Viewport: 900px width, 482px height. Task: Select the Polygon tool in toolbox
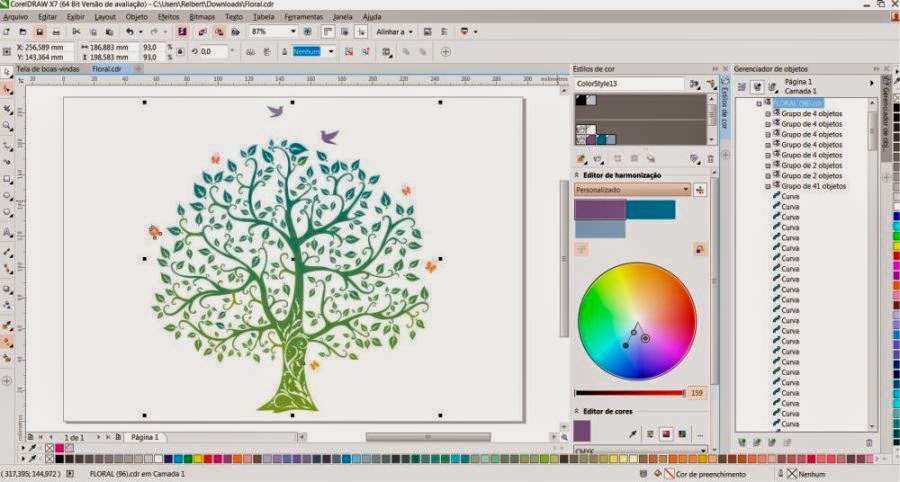tap(7, 213)
